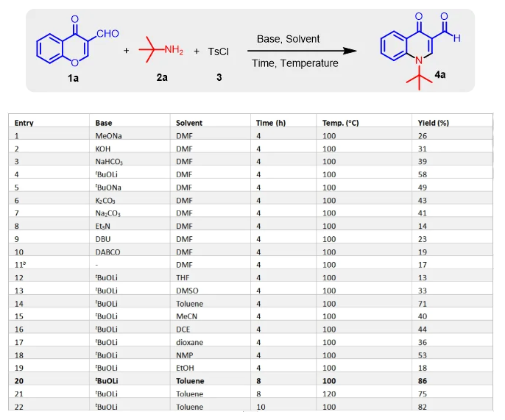Select the MeONa base cell
The height and width of the screenshot is (420, 505).
[x=107, y=135]
